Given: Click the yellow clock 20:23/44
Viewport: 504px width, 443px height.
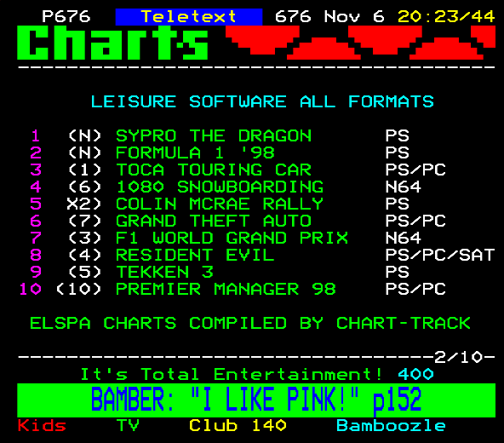Looking at the screenshot, I should [446, 16].
